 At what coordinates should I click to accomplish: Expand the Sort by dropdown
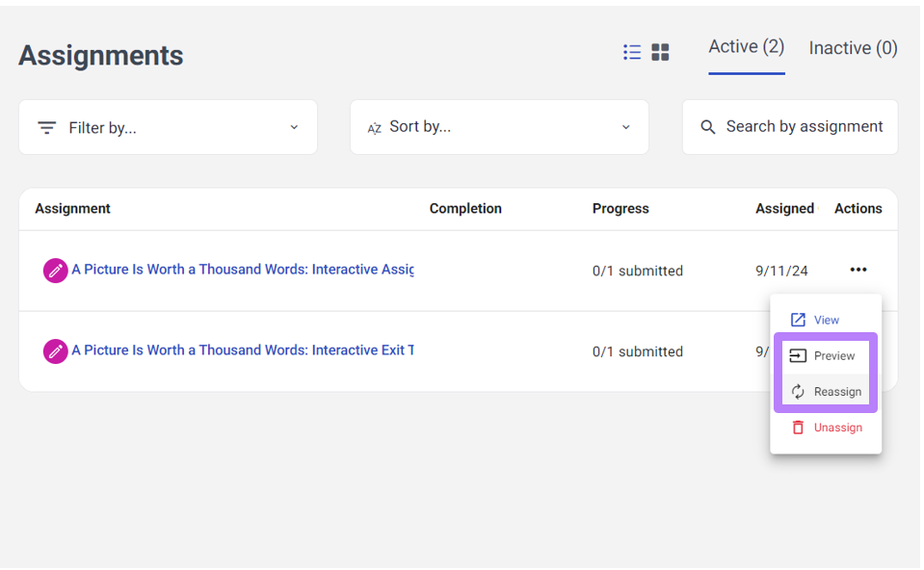tap(499, 127)
